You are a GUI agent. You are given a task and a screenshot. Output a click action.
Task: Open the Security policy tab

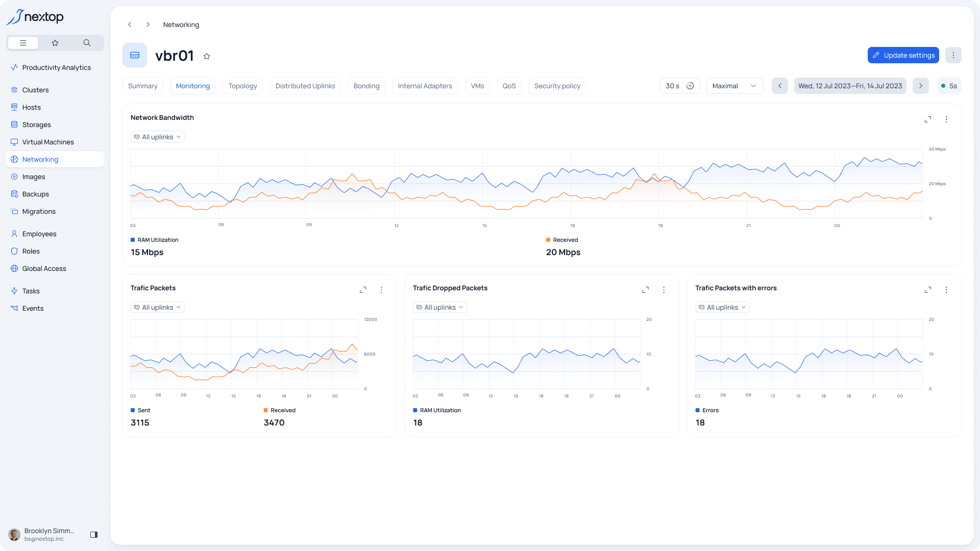click(x=557, y=86)
